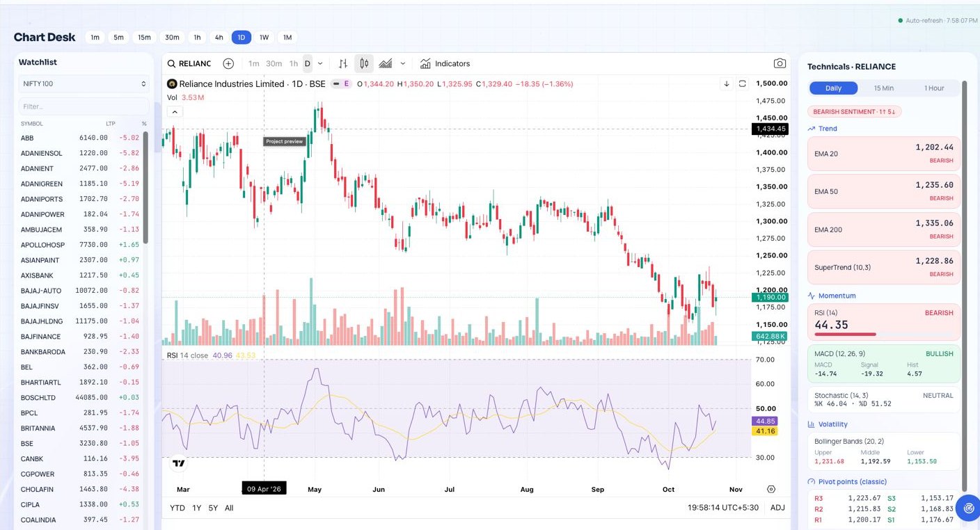Open the floating blue assistant button
Screen dimensions: 980x530
tap(967, 508)
